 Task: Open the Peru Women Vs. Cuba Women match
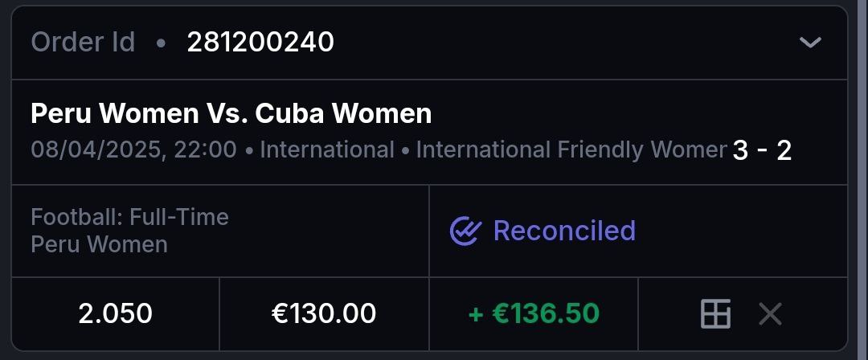click(231, 114)
